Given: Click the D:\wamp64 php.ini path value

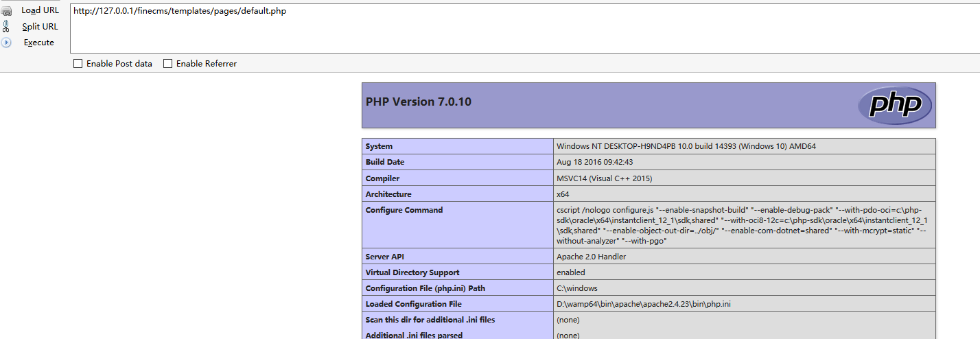Looking at the screenshot, I should 644,304.
